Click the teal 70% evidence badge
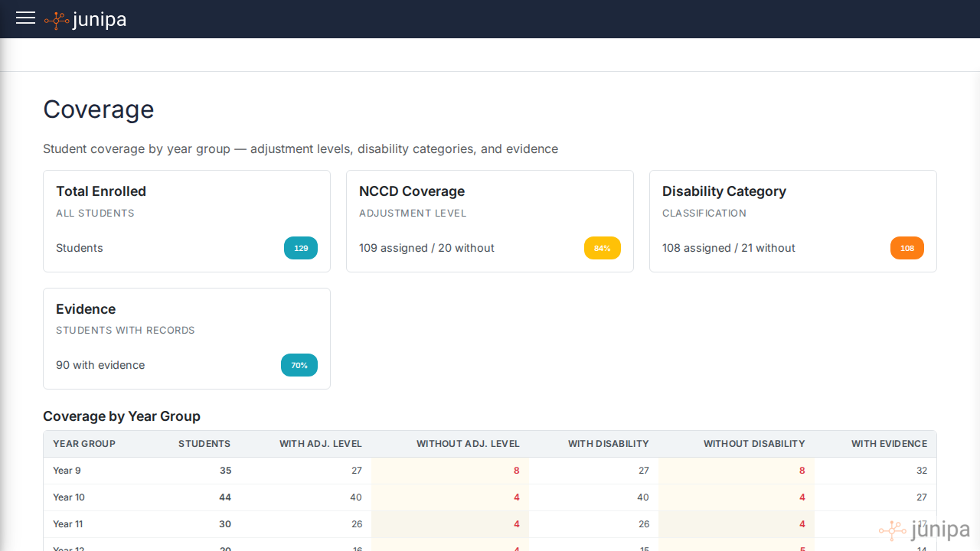Viewport: 980px width, 551px height. point(299,365)
